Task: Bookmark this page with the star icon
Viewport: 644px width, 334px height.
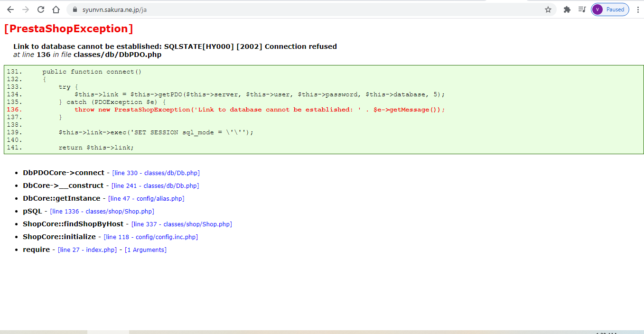Action: click(548, 9)
